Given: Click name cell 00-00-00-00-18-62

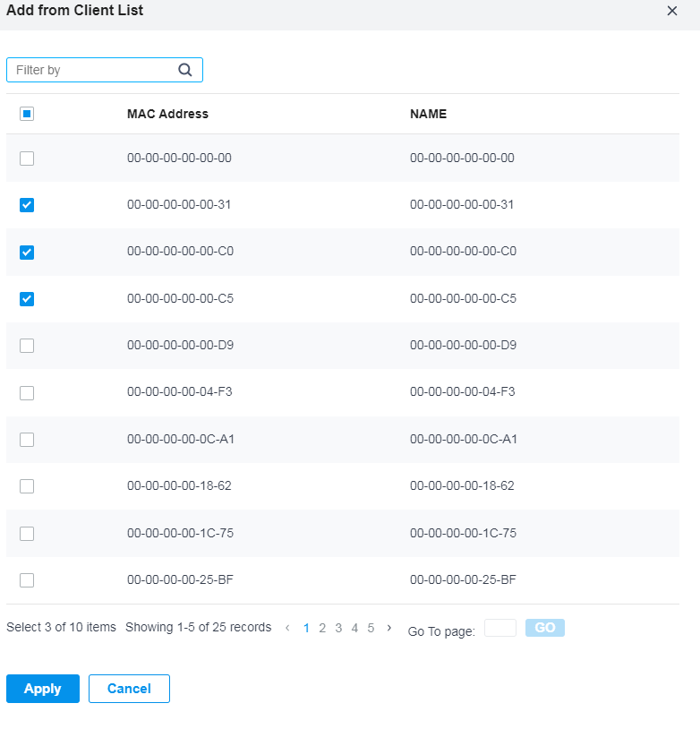Looking at the screenshot, I should [x=462, y=485].
